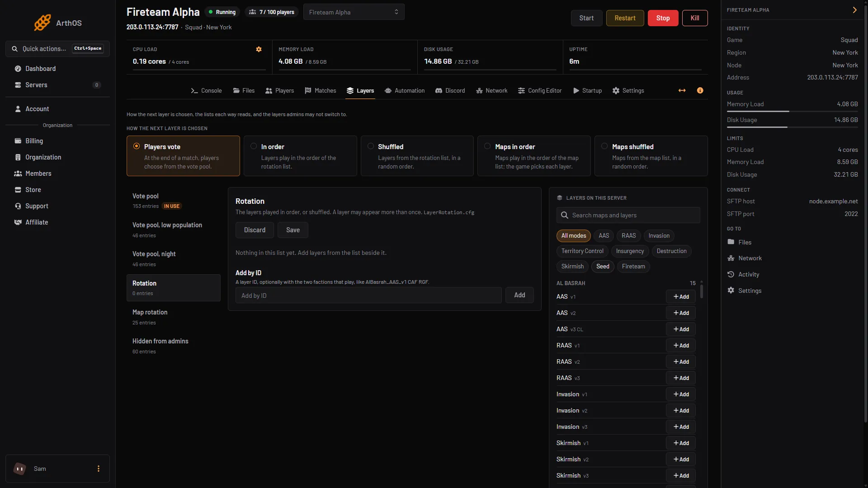Open the Config Editor tab
The width and height of the screenshot is (868, 488).
[x=540, y=91]
